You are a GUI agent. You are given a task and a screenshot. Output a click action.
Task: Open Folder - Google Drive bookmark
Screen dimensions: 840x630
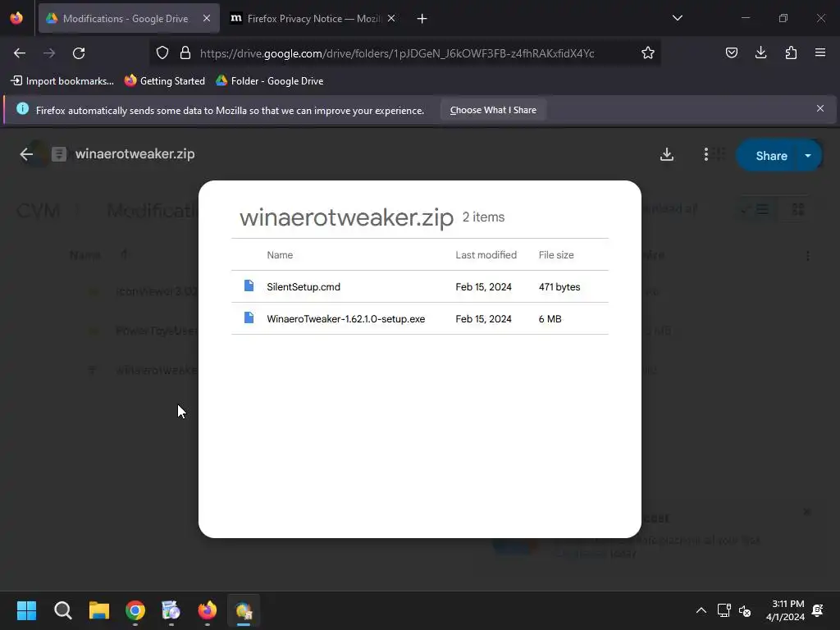[x=269, y=81]
